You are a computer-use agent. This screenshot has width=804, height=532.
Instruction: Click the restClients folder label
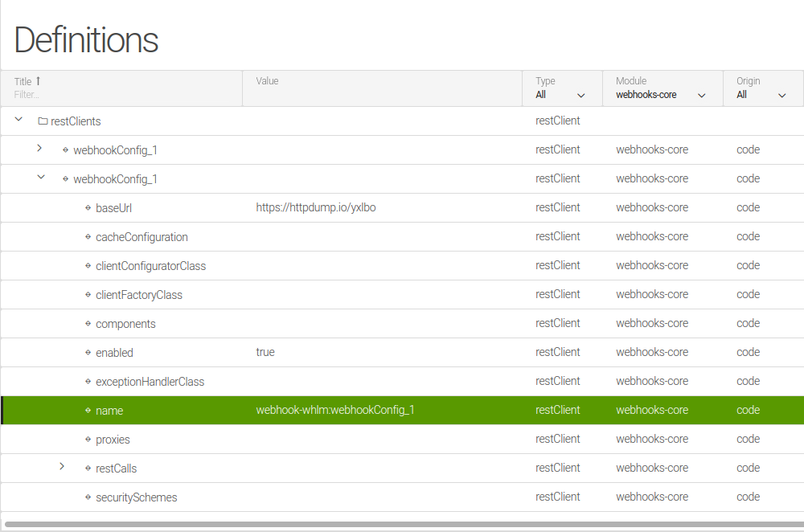pyautogui.click(x=76, y=121)
